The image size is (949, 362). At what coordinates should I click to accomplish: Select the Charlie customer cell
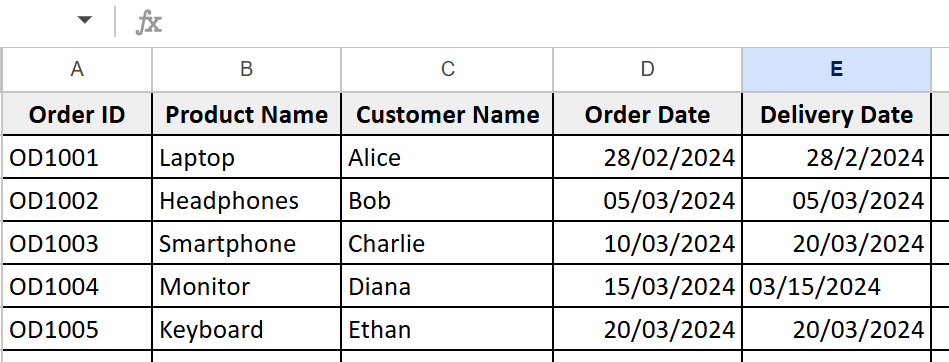(447, 243)
